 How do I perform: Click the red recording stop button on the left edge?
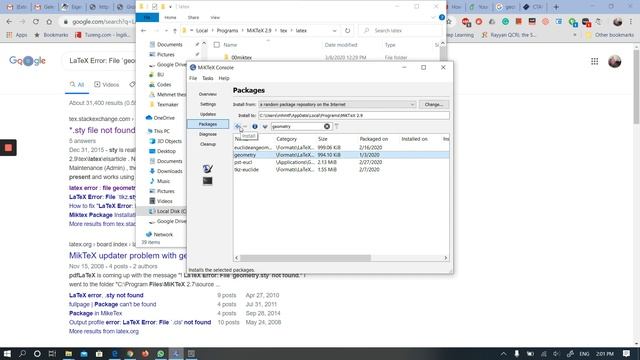pos(8,148)
